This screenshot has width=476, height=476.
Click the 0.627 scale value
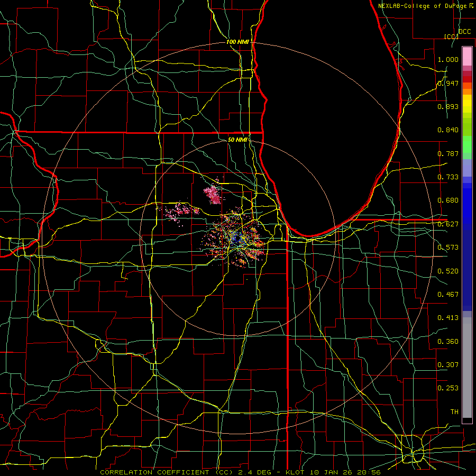448,224
